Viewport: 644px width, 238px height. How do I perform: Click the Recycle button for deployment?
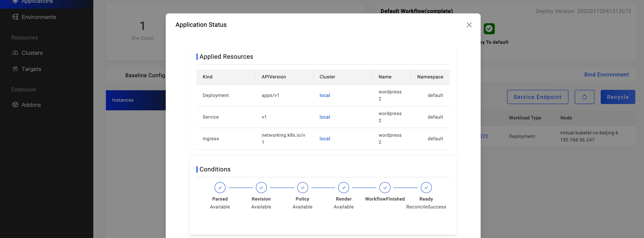(x=618, y=97)
